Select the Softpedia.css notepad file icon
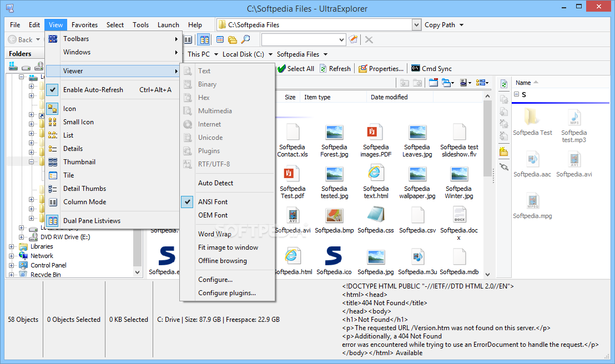Viewport: 615px width, 364px height. (x=375, y=215)
